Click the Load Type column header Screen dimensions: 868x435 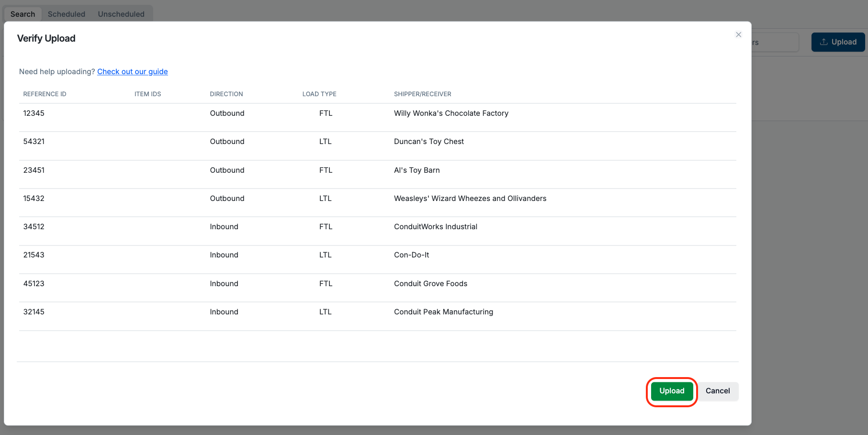point(319,94)
